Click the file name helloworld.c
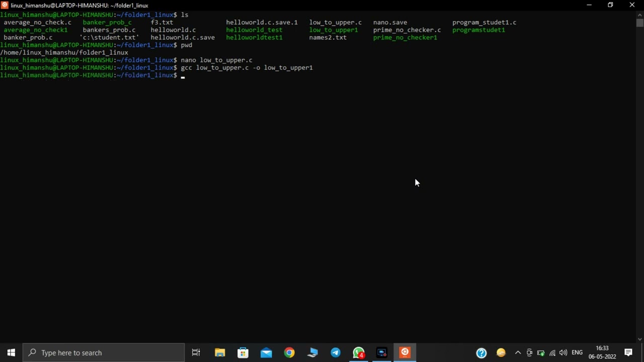 coord(173,30)
